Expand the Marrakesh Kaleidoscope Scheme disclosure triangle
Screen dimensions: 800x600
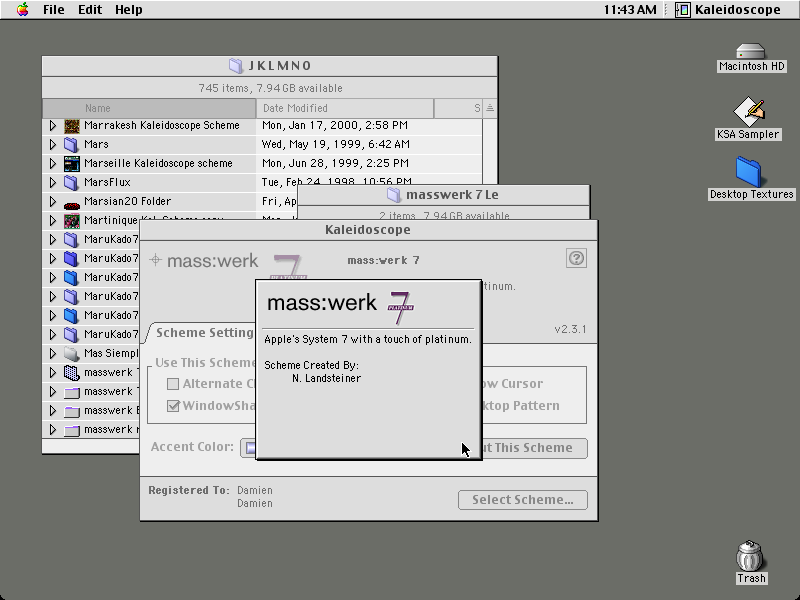pyautogui.click(x=53, y=126)
